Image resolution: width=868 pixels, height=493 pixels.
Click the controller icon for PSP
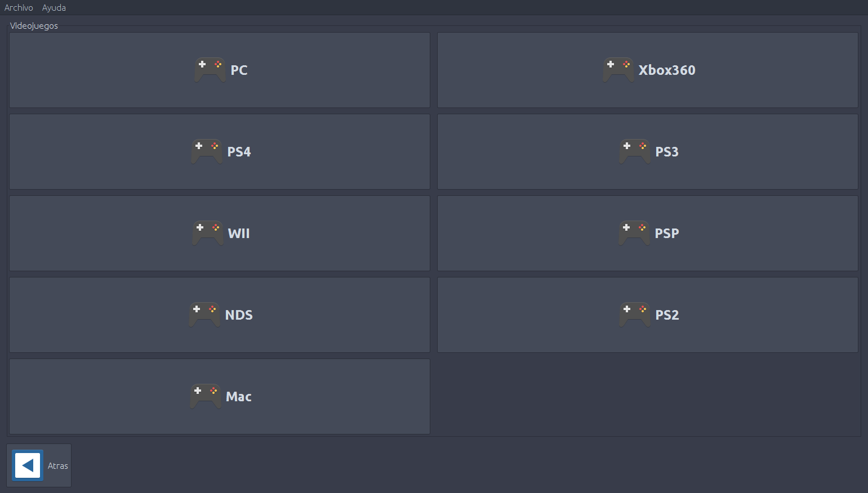click(634, 233)
